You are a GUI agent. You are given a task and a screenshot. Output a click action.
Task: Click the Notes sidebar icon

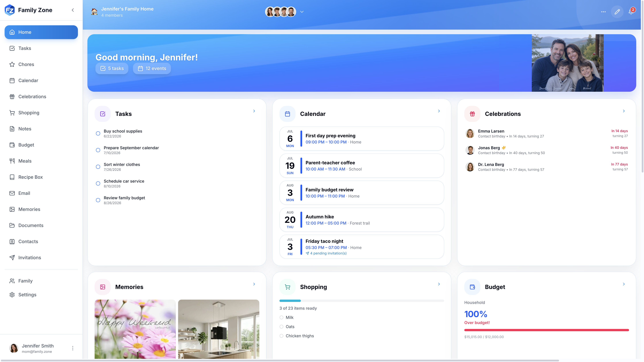click(12, 129)
